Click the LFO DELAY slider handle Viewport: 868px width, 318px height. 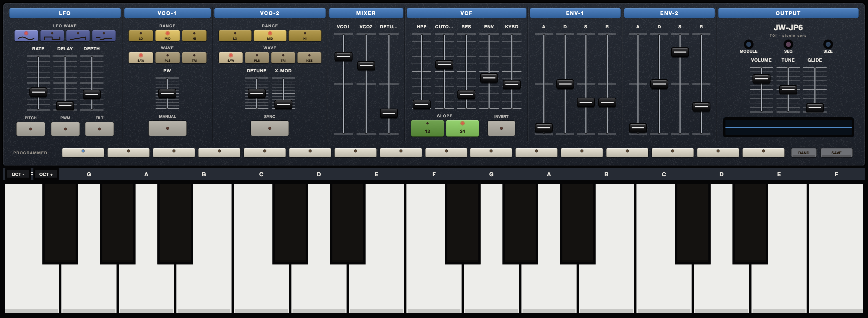65,105
